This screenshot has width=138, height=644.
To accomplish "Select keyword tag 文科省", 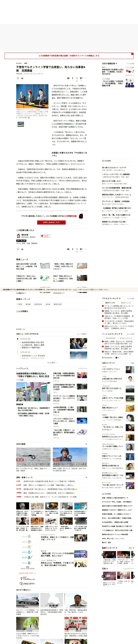I will pos(48,304).
